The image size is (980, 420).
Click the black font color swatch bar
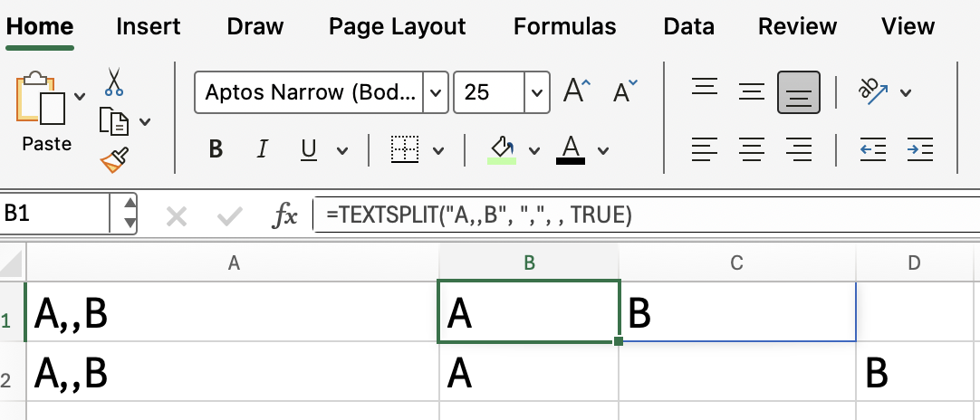click(570, 161)
